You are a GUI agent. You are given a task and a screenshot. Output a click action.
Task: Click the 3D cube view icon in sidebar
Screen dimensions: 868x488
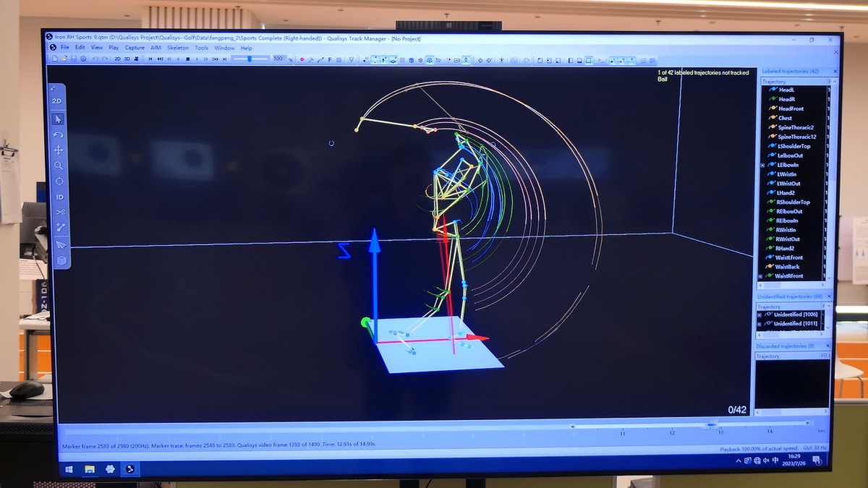coord(61,260)
